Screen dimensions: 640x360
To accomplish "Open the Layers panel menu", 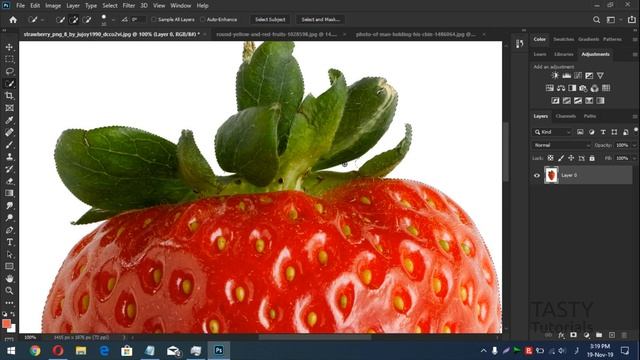I will [635, 116].
